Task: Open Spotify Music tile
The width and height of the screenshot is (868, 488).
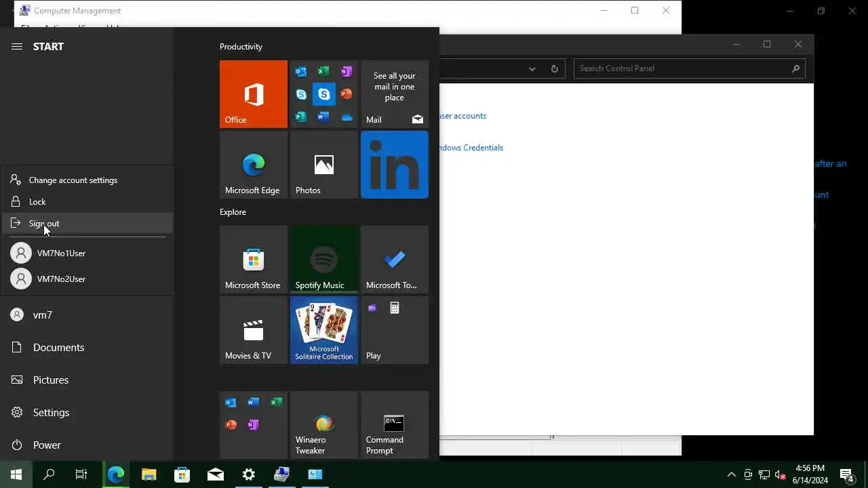Action: 324,260
